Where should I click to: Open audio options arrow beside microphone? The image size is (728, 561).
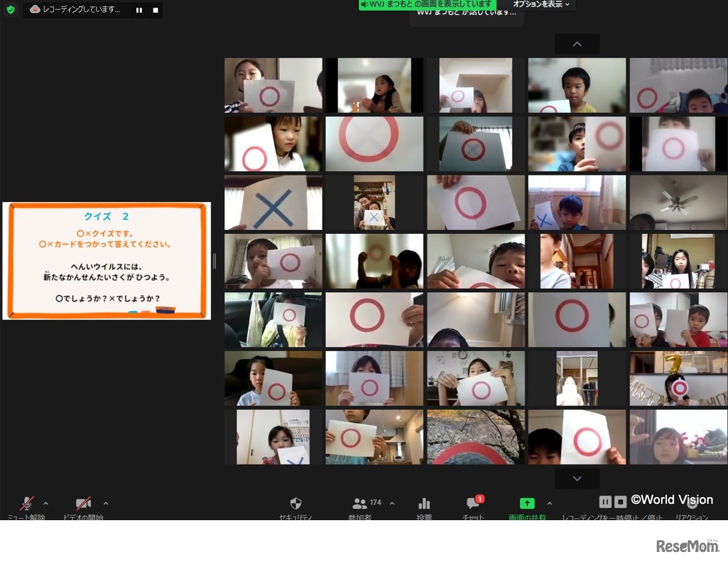[x=46, y=503]
